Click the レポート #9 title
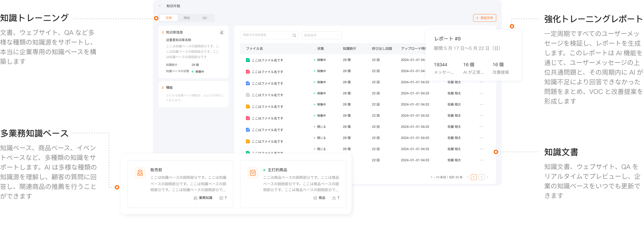 (447, 39)
